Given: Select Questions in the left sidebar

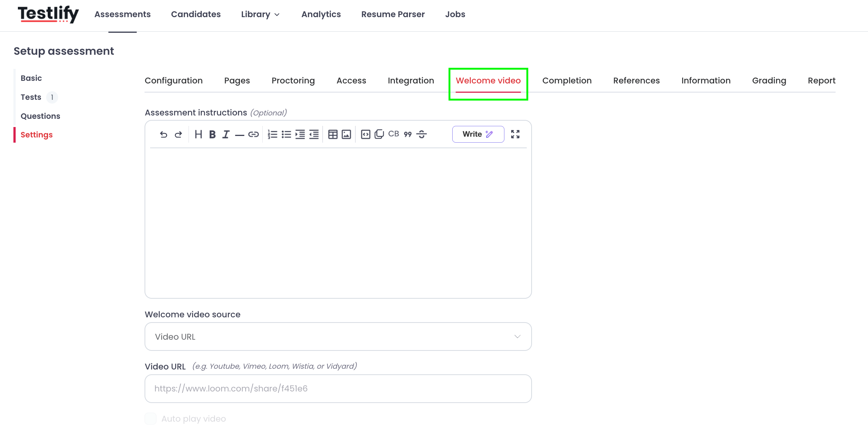Looking at the screenshot, I should [x=40, y=116].
